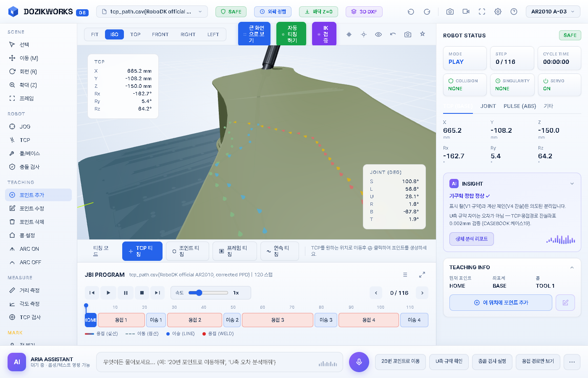
Task: Open the PULSE (ABS) status tab
Action: 520,106
